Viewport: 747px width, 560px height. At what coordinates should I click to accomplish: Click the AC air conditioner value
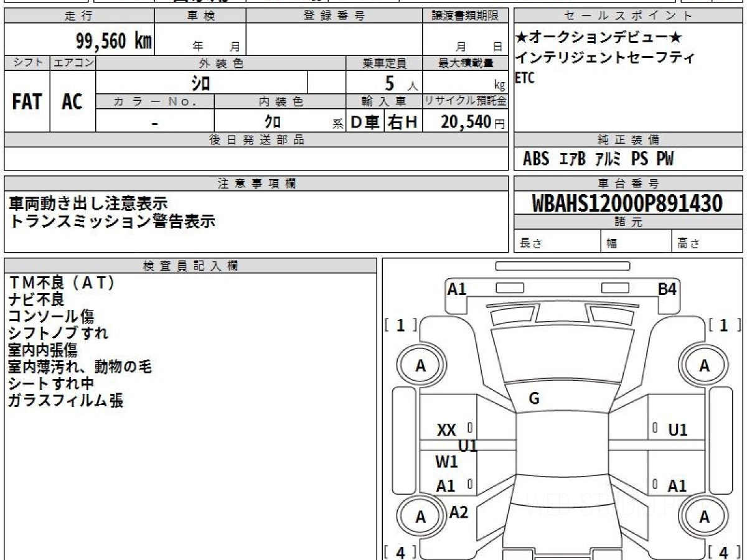click(x=72, y=101)
